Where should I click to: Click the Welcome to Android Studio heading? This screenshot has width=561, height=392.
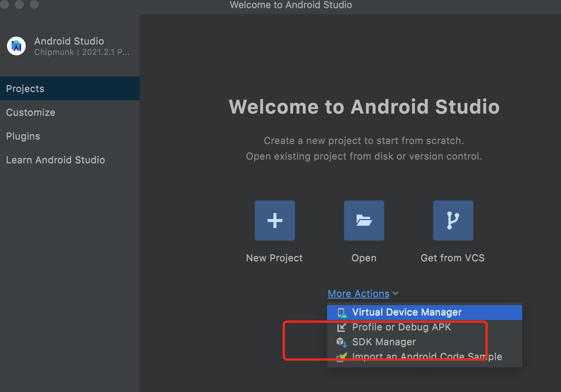[364, 107]
